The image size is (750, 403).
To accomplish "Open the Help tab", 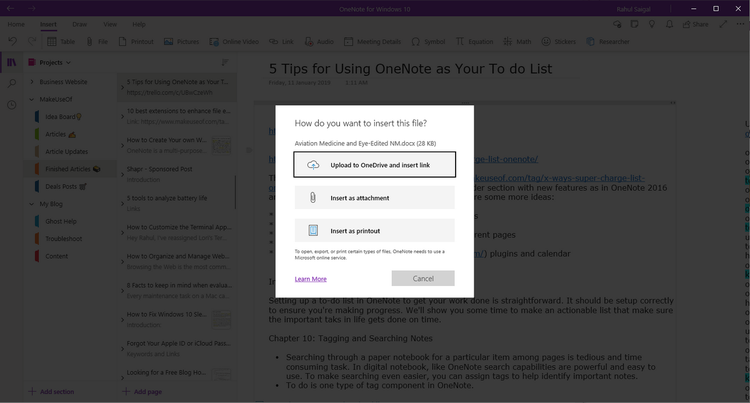I will 139,24.
